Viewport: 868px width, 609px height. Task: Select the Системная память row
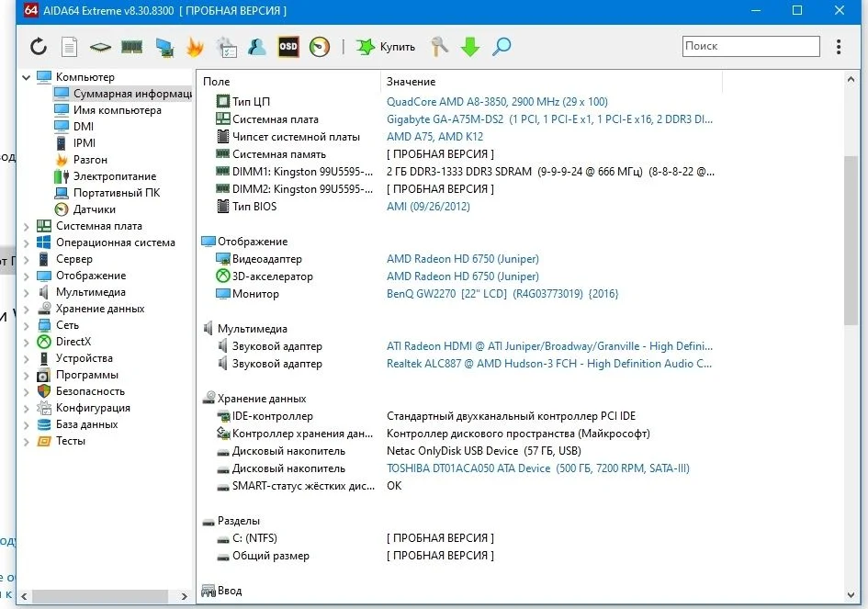355,154
